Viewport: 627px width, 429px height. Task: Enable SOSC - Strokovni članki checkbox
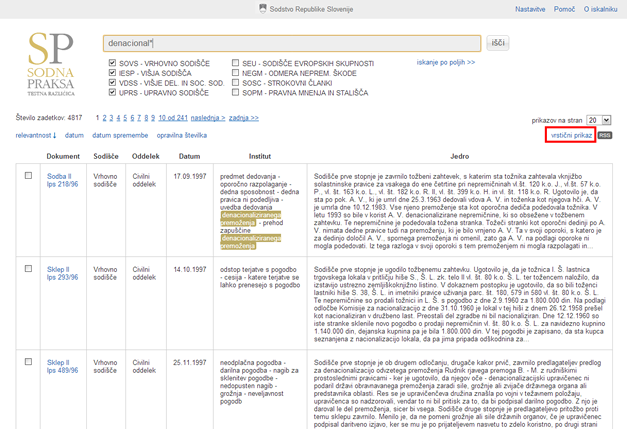[x=236, y=82]
